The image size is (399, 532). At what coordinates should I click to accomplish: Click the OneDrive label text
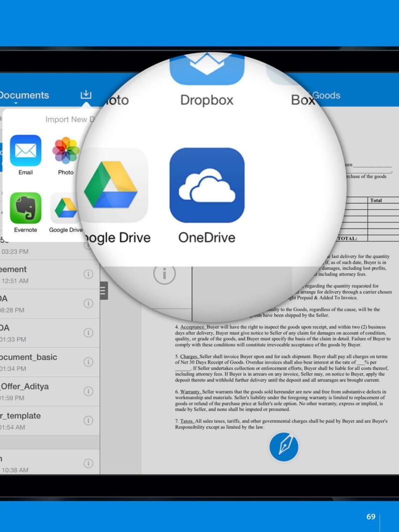point(207,237)
